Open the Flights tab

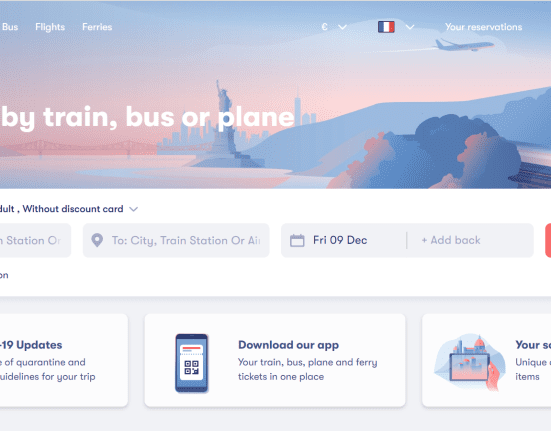pyautogui.click(x=50, y=27)
